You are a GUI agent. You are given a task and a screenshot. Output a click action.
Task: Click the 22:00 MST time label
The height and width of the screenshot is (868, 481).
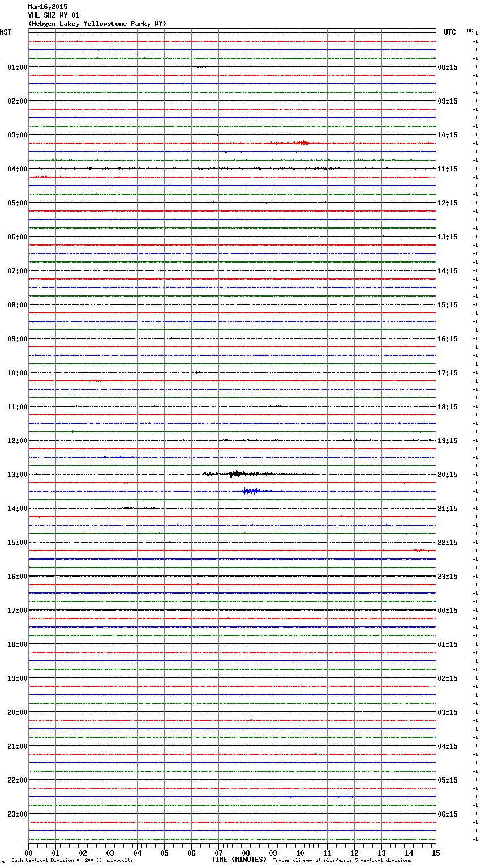click(x=18, y=780)
